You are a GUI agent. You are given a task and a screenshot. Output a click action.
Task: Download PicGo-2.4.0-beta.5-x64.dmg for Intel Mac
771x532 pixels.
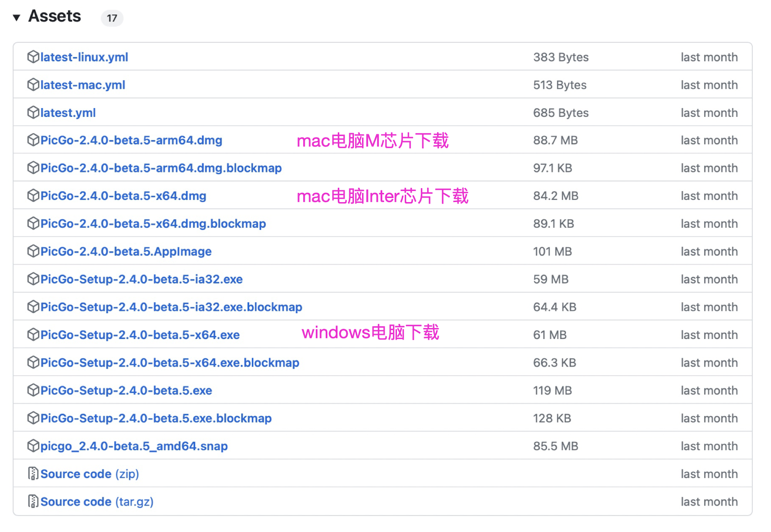coord(123,196)
